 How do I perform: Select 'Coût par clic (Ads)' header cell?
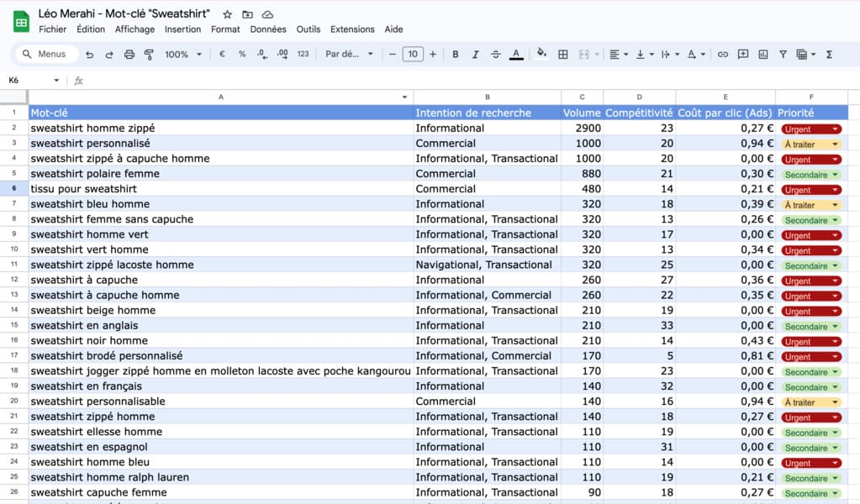725,113
